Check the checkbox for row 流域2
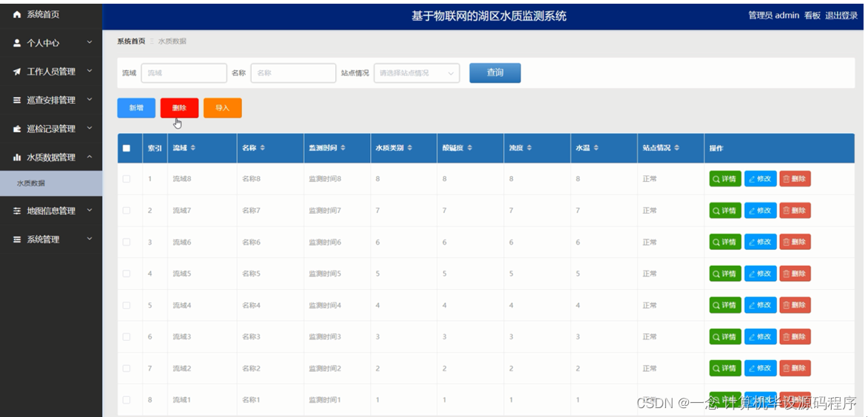 click(127, 368)
